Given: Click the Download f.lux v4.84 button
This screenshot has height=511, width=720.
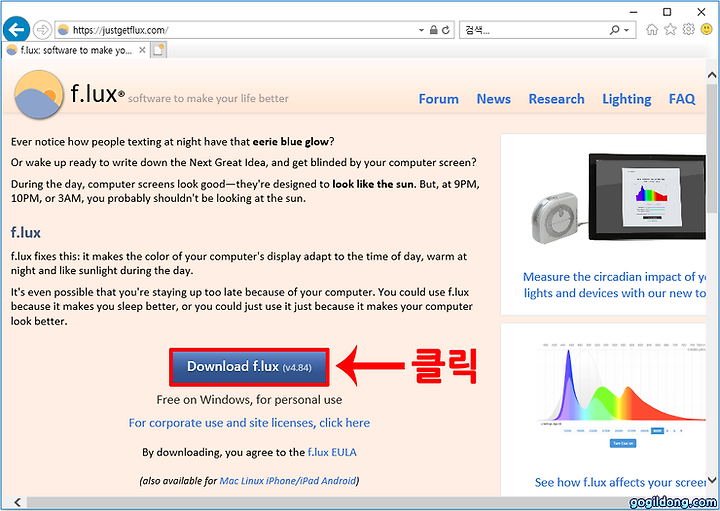Looking at the screenshot, I should [249, 367].
